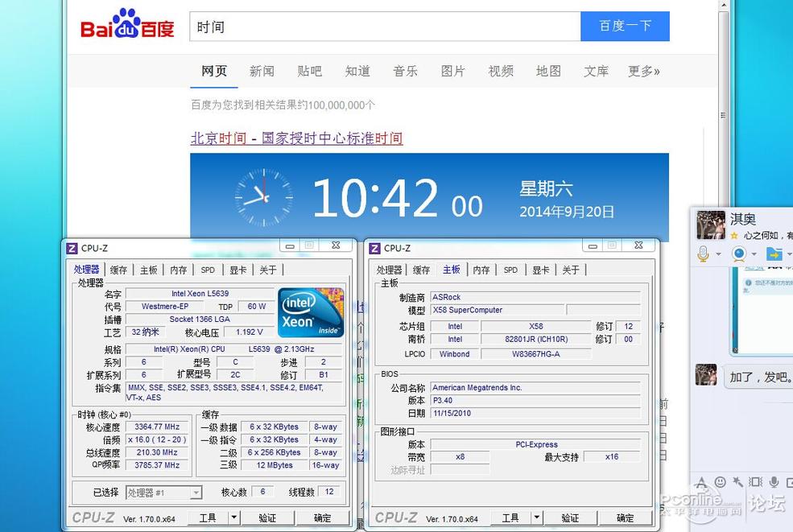Click the magic wand emoticon icon
The width and height of the screenshot is (793, 532).
[738, 482]
